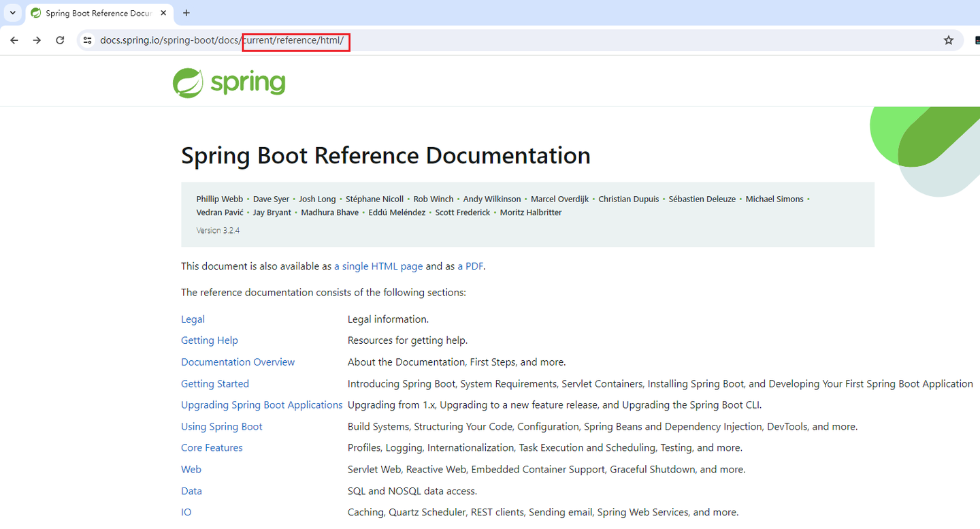Open the Legal section
The height and width of the screenshot is (529, 980).
[193, 319]
